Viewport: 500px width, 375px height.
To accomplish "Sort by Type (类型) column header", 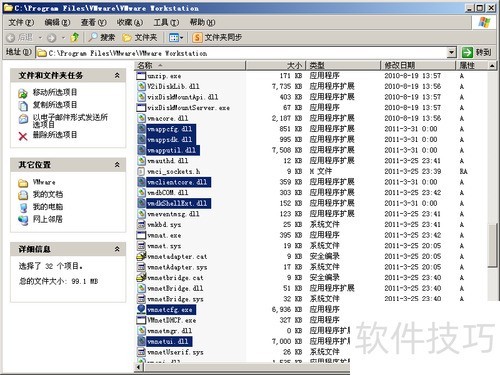I will pos(343,65).
